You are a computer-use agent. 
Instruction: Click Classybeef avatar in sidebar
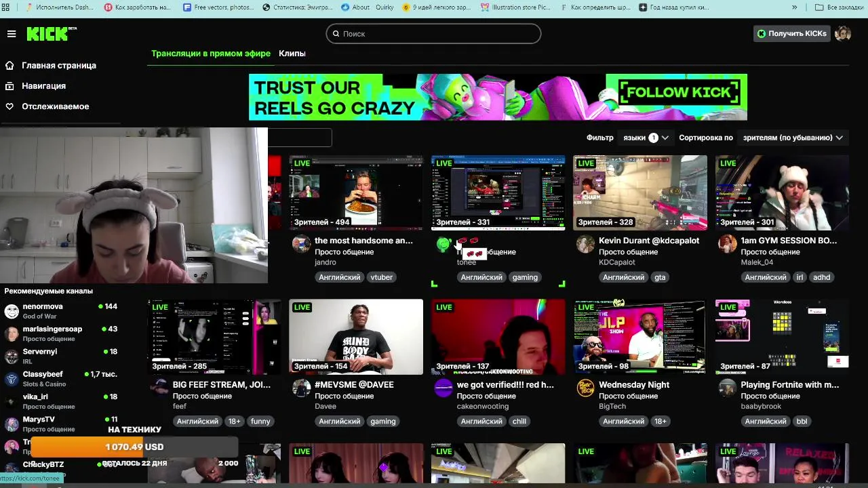12,379
